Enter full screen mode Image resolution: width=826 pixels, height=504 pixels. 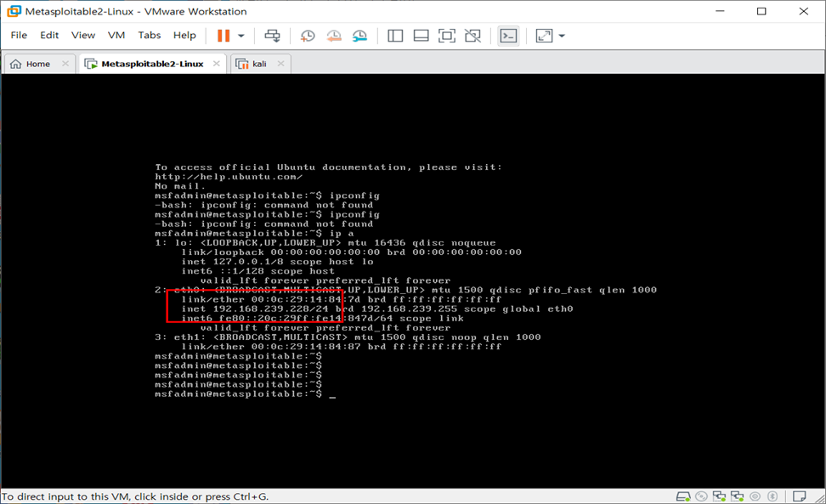447,36
